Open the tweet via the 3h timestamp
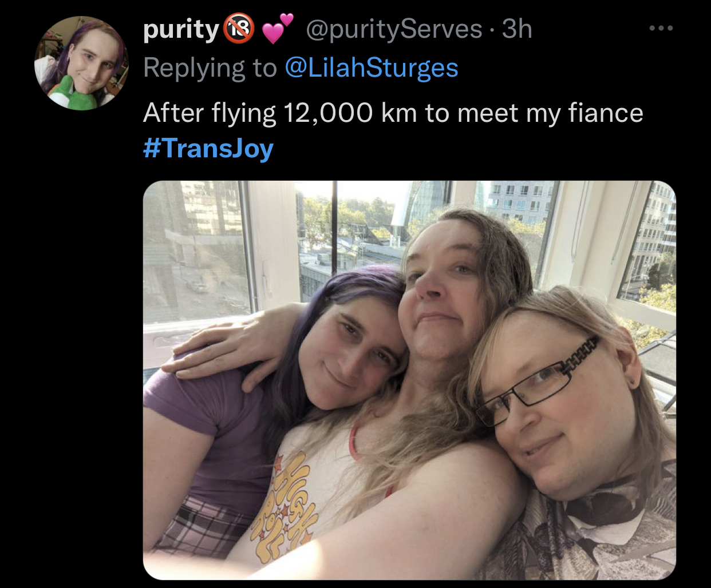Image resolution: width=711 pixels, height=588 pixels. click(x=517, y=29)
